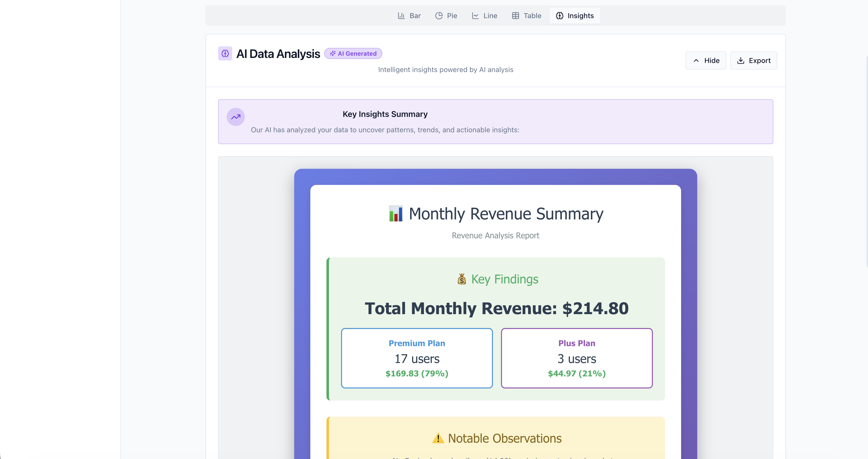This screenshot has height=459, width=868.
Task: Select the Premium Plan card
Action: tap(417, 358)
